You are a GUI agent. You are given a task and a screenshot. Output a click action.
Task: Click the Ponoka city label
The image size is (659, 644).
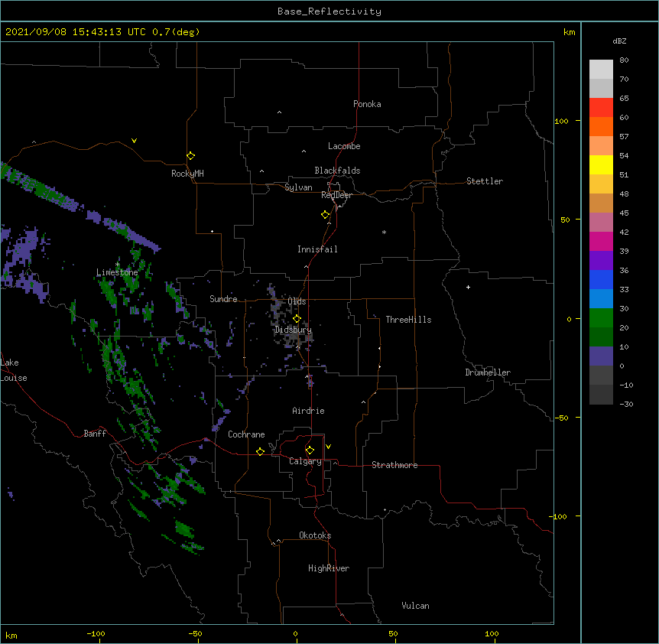pos(367,104)
